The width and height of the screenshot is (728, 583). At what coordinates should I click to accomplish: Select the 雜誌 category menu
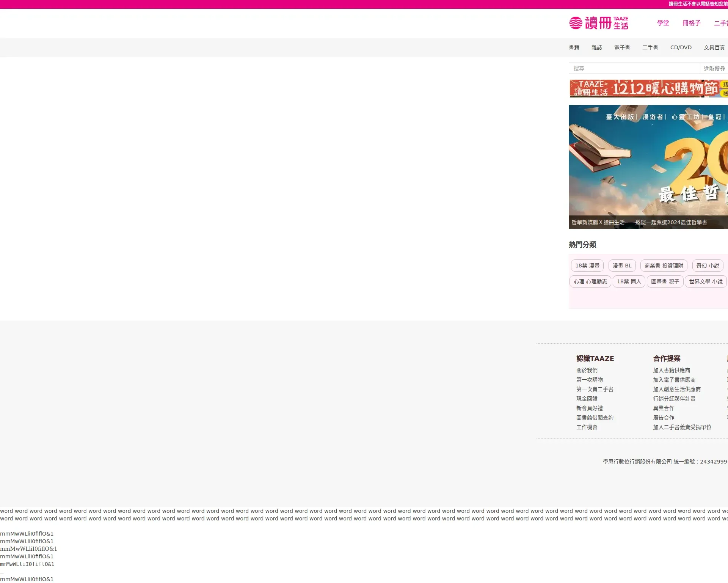pos(596,47)
